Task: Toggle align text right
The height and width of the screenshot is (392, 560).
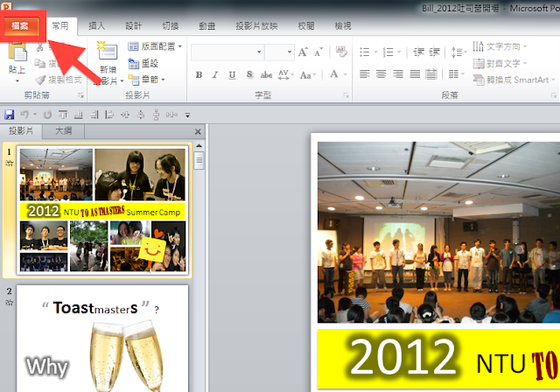Action: (x=398, y=74)
